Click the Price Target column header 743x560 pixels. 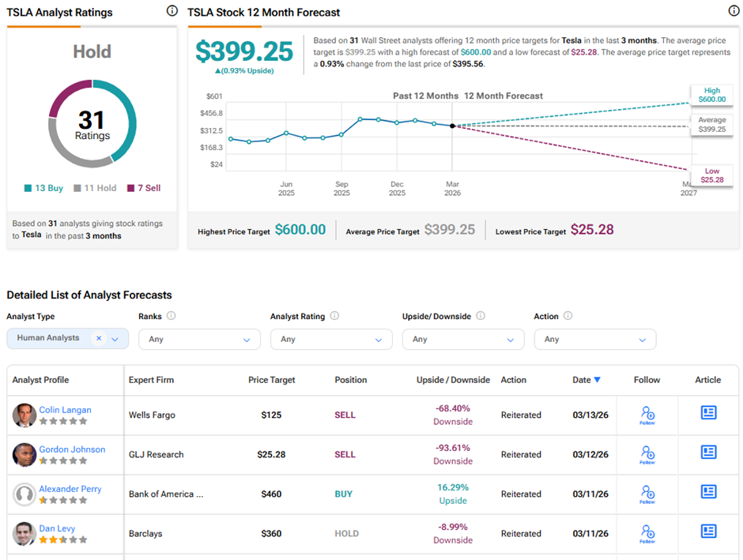pyautogui.click(x=271, y=380)
